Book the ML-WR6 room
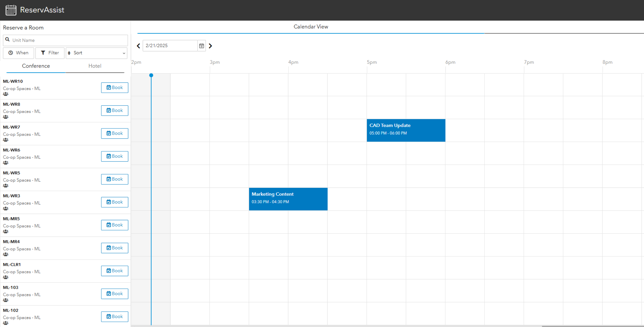 click(x=115, y=156)
